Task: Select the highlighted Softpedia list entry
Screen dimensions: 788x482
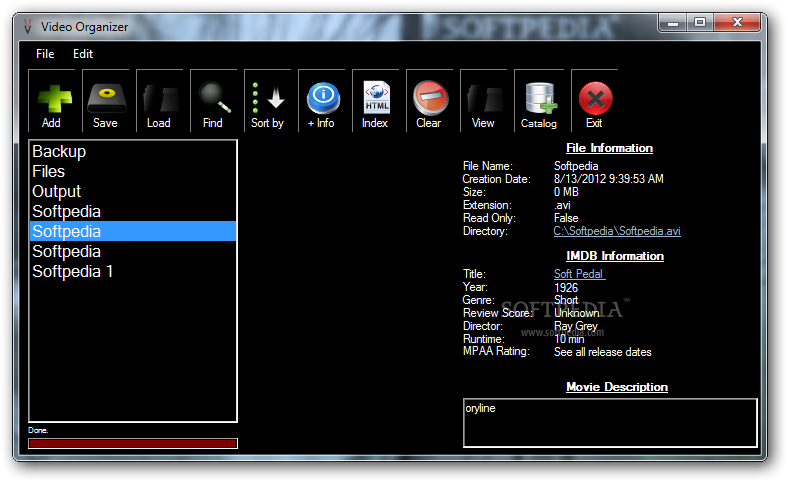Action: pos(133,231)
